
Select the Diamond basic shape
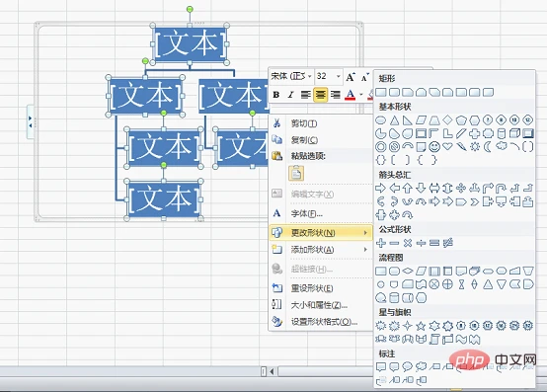pyautogui.click(x=447, y=120)
